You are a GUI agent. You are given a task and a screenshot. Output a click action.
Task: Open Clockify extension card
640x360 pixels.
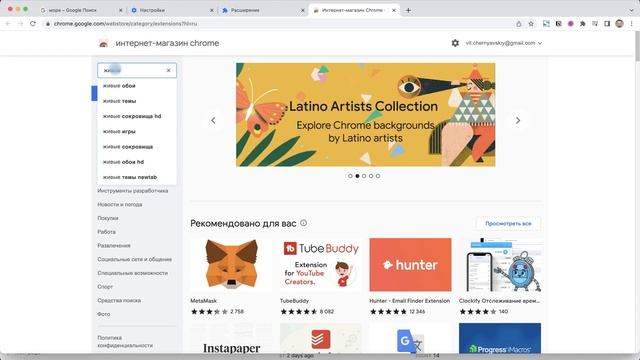[500, 277]
